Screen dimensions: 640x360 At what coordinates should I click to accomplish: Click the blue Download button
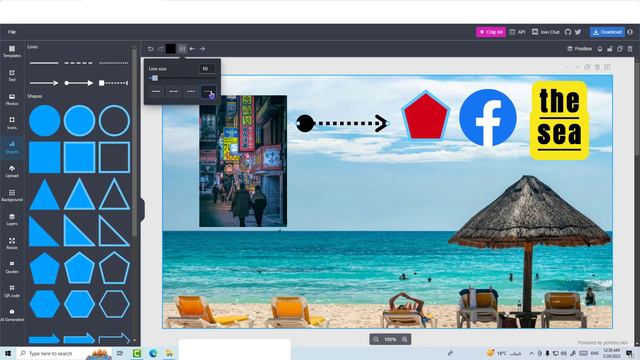pyautogui.click(x=607, y=32)
